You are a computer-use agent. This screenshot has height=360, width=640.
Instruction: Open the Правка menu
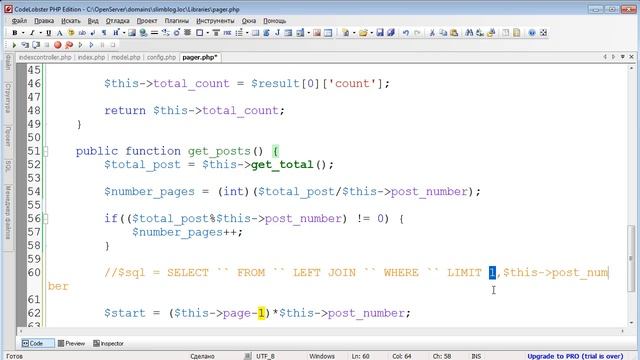coord(44,21)
